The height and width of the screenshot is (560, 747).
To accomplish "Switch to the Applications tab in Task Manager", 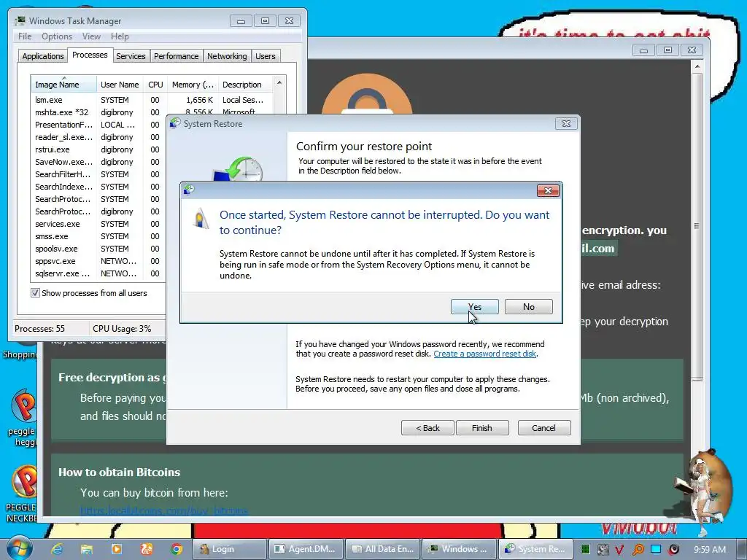I will [43, 56].
